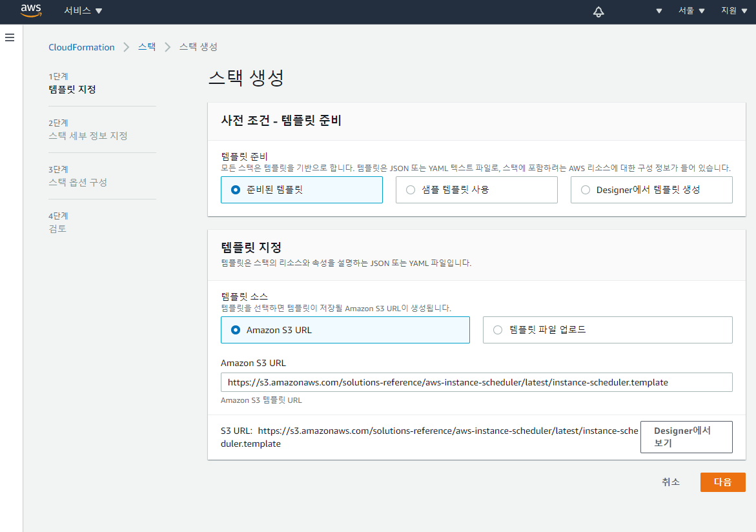Click the Designer에서 보기 button
756x532 pixels.
tap(686, 437)
